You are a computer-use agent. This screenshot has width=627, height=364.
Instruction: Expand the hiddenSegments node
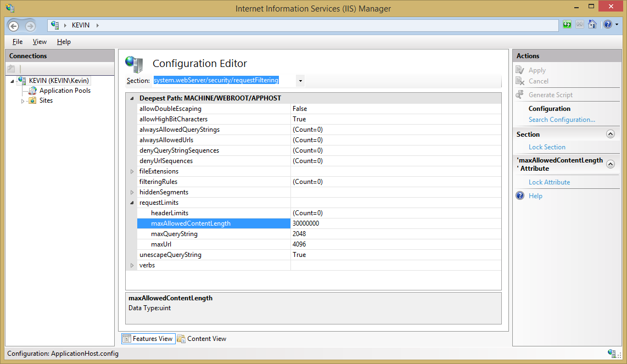pos(132,192)
